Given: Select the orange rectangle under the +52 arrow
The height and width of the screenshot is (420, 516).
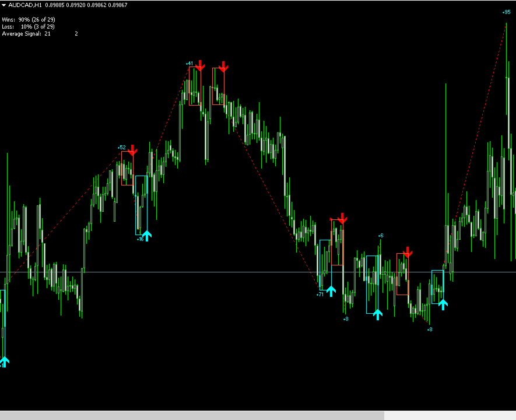Looking at the screenshot, I should point(127,168).
